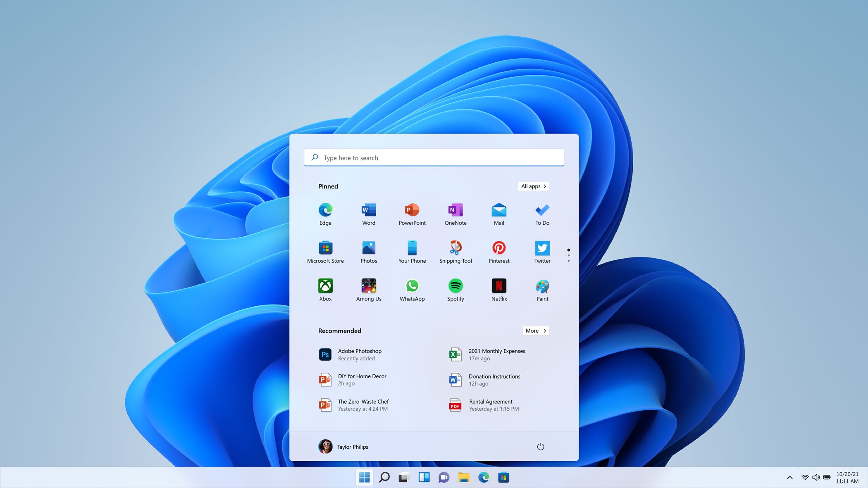Open system tray network icon
The height and width of the screenshot is (488, 868).
805,477
